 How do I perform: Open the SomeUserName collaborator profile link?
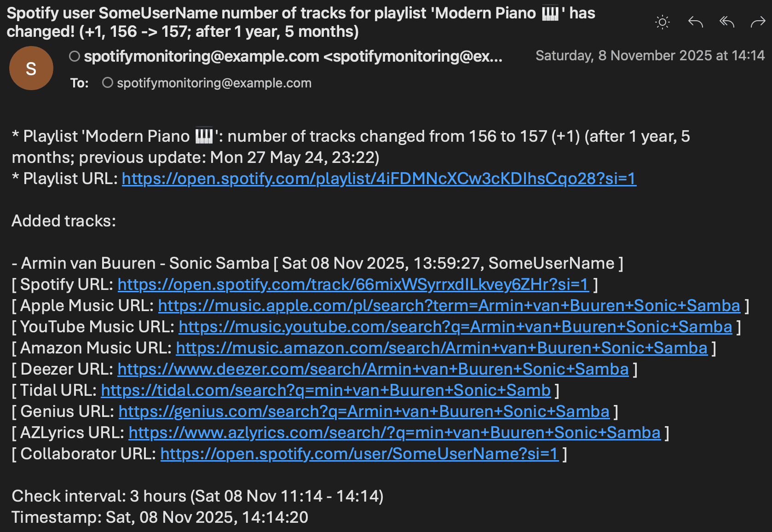click(x=359, y=454)
